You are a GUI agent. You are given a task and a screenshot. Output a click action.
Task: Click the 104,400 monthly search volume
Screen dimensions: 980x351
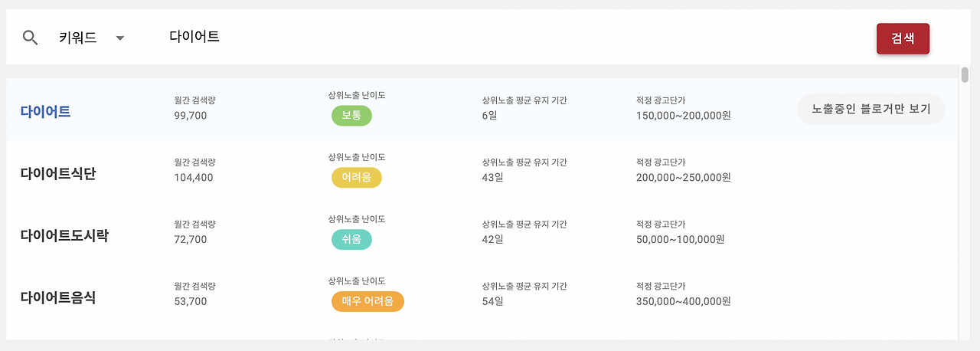194,178
